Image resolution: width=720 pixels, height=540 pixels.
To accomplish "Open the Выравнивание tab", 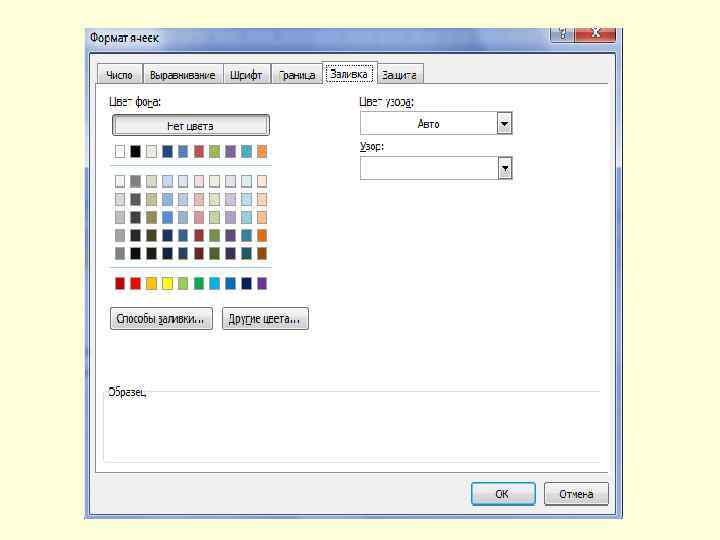I will point(182,74).
